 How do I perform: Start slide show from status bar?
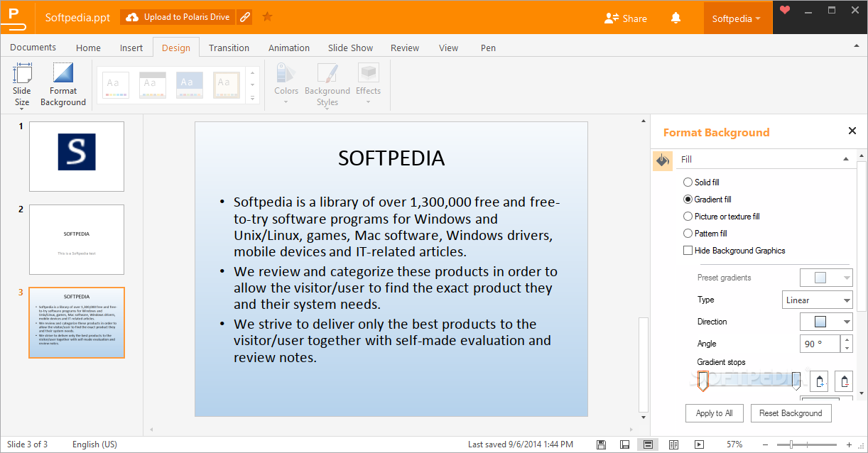click(x=699, y=444)
